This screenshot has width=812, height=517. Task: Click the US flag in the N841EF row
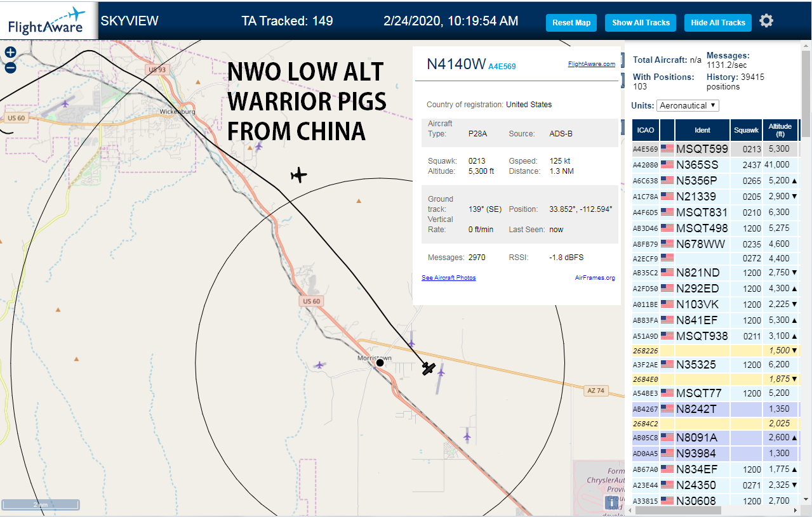click(x=667, y=320)
